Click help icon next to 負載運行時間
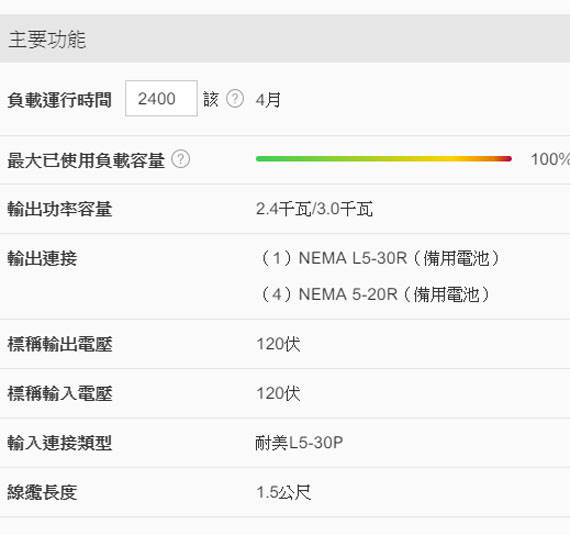Viewport: 570px width, 535px height. tap(235, 98)
